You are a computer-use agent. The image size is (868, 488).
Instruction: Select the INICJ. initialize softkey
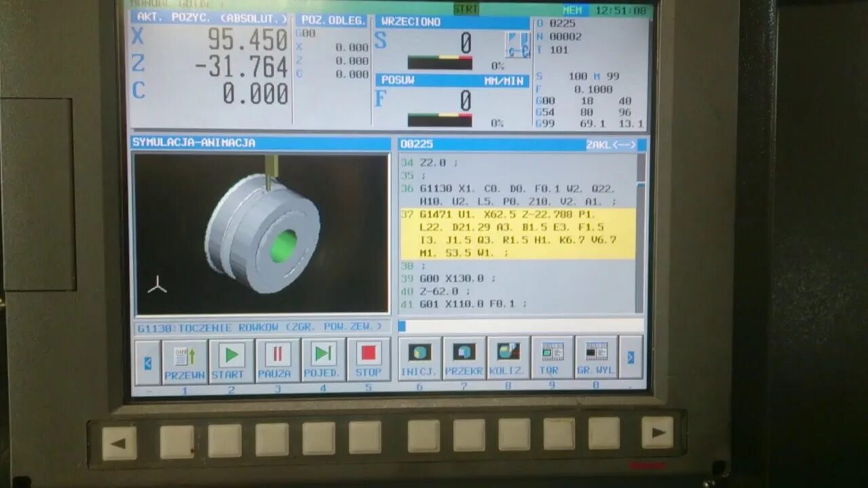(x=419, y=359)
